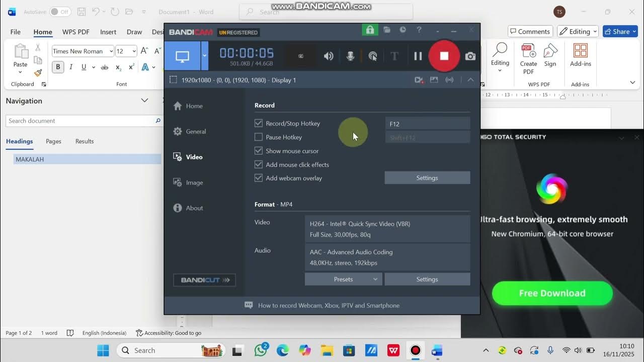Viewport: 644px width, 362px height.
Task: Click the F12 hotkey field
Action: point(427,124)
